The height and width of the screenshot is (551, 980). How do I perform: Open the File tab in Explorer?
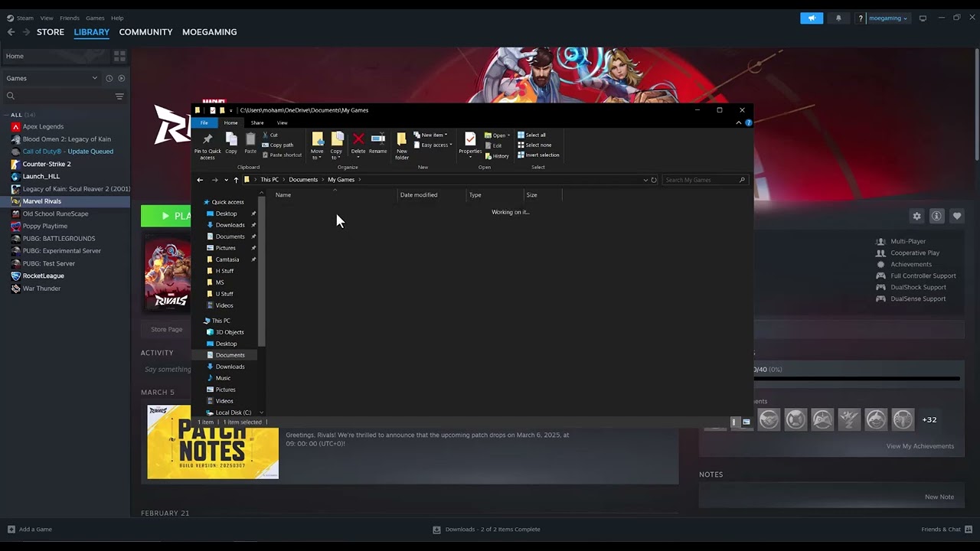point(204,122)
